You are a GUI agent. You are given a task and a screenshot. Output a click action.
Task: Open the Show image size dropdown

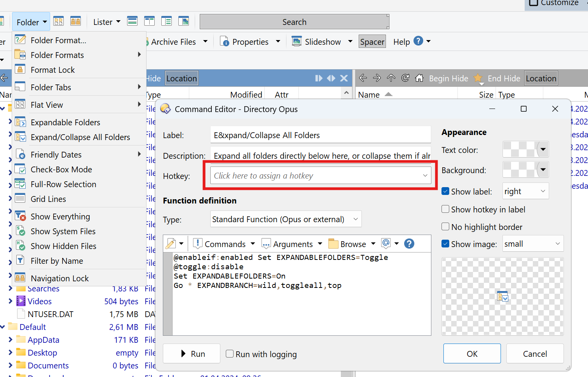point(533,244)
